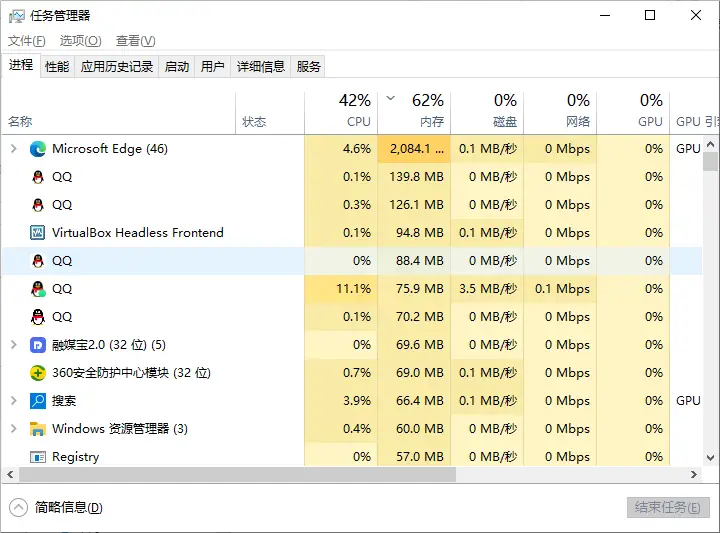The image size is (720, 533).
Task: Sort processes by CPU column header
Action: point(341,112)
